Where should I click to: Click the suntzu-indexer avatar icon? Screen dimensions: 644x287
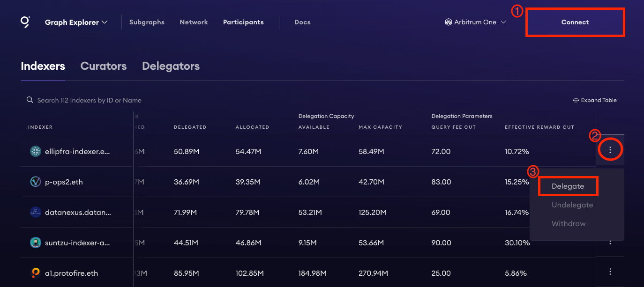click(36, 243)
